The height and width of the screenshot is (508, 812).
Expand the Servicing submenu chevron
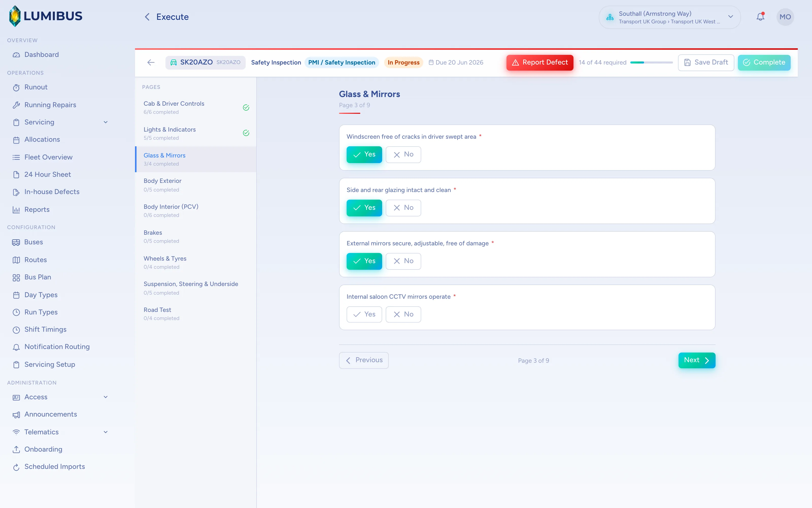point(106,122)
